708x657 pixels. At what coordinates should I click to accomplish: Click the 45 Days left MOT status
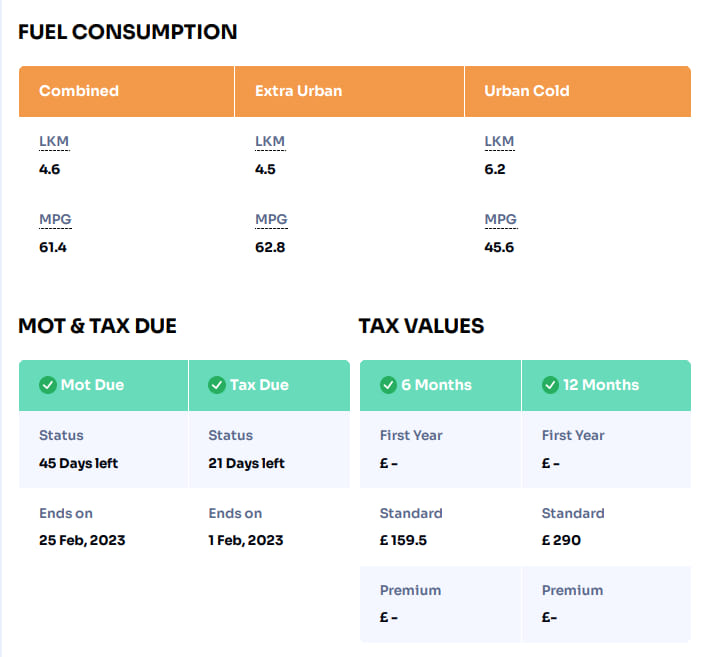coord(78,463)
